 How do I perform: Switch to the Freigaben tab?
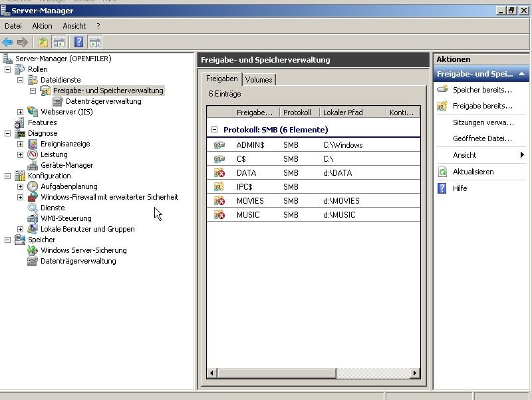tap(221, 79)
